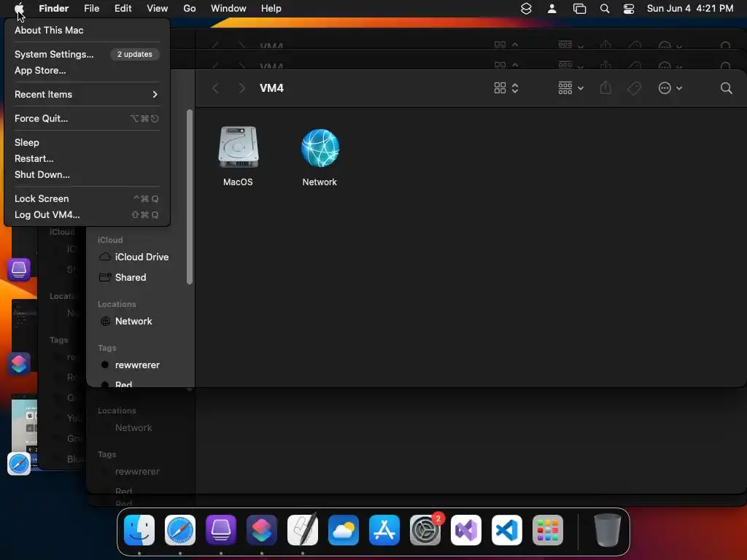Open the Finder app menu

click(x=53, y=8)
